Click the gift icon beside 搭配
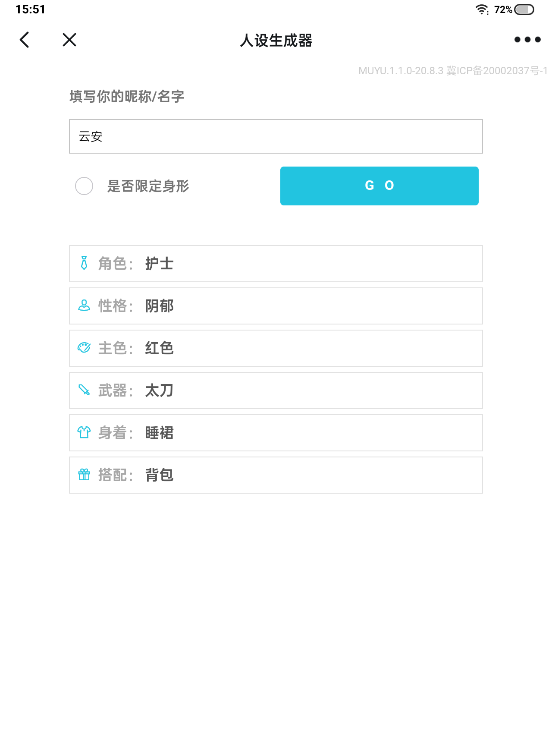Screen dimensions: 552x756 [x=84, y=475]
